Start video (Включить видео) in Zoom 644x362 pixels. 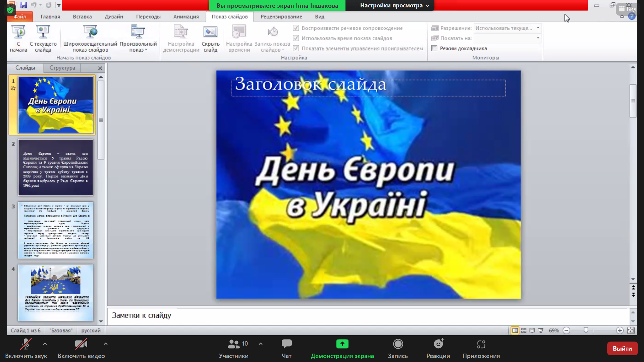coord(81,349)
